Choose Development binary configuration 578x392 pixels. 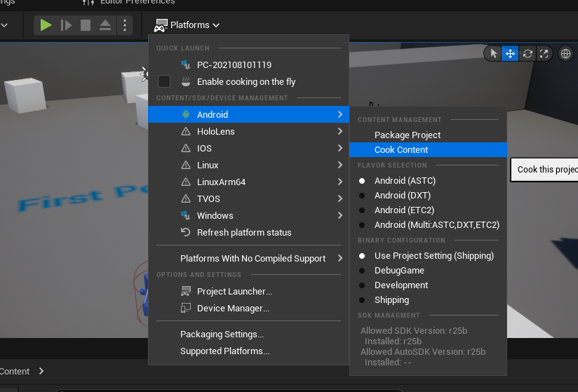coord(401,285)
